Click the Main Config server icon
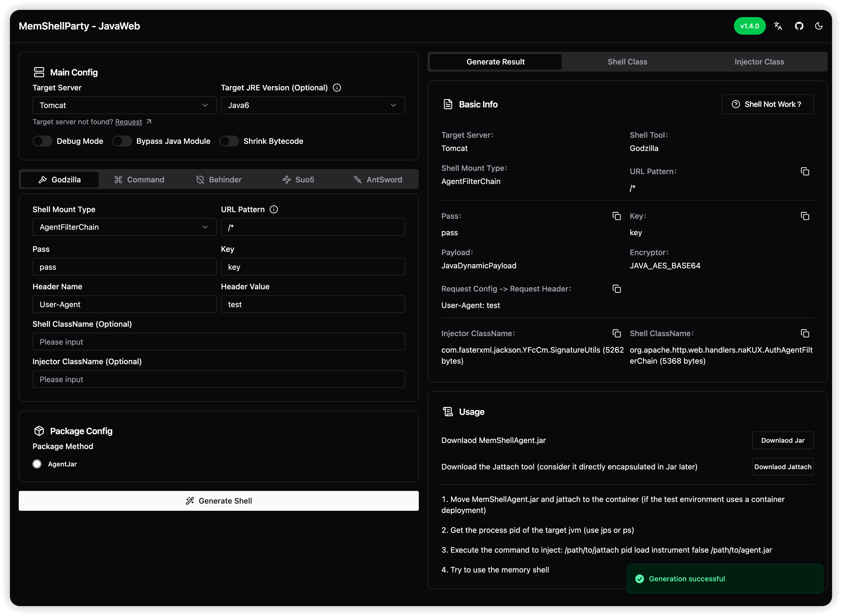Screen dimensions: 842x616 (39, 72)
